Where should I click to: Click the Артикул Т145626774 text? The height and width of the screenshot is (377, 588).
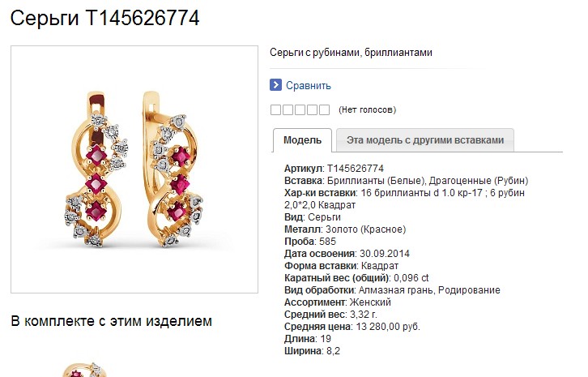tap(334, 168)
